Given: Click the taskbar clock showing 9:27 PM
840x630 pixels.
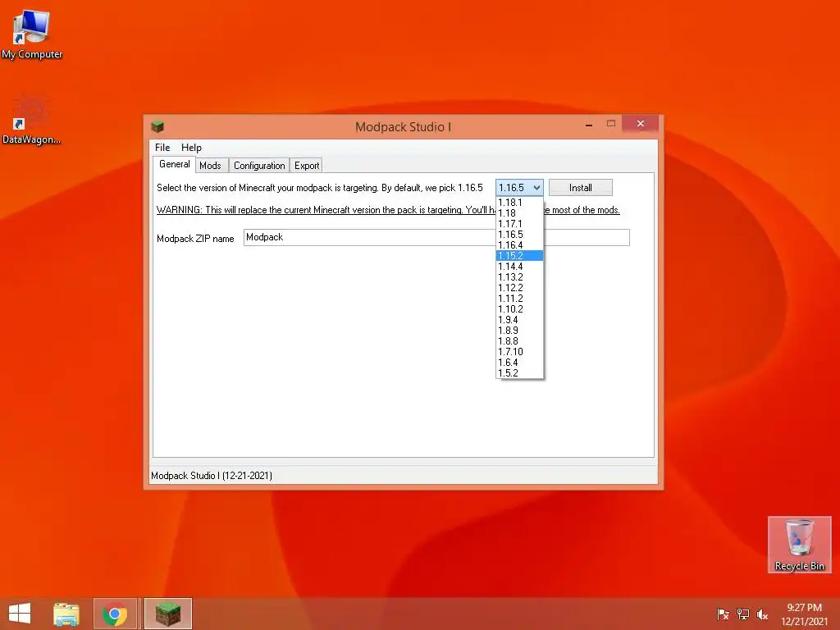Looking at the screenshot, I should click(x=804, y=614).
